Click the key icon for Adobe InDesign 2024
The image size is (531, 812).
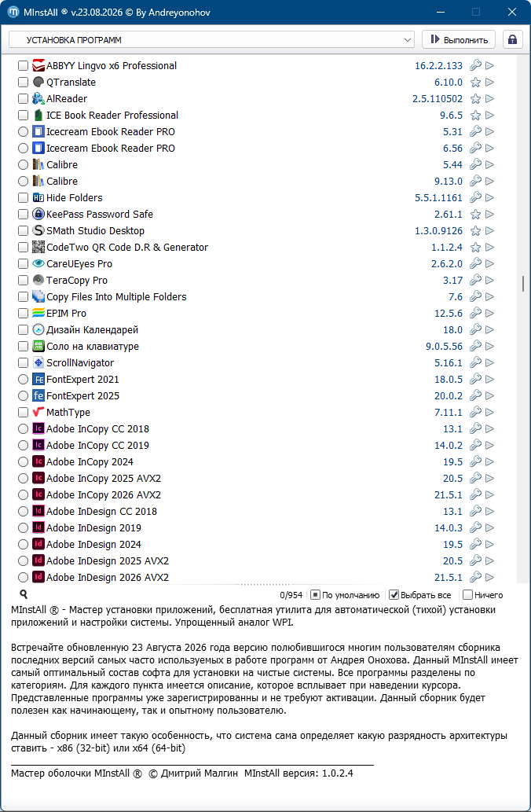(475, 544)
